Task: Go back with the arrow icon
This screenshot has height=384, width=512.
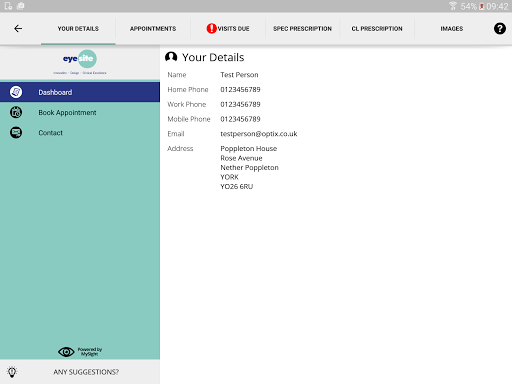Action: click(x=18, y=29)
